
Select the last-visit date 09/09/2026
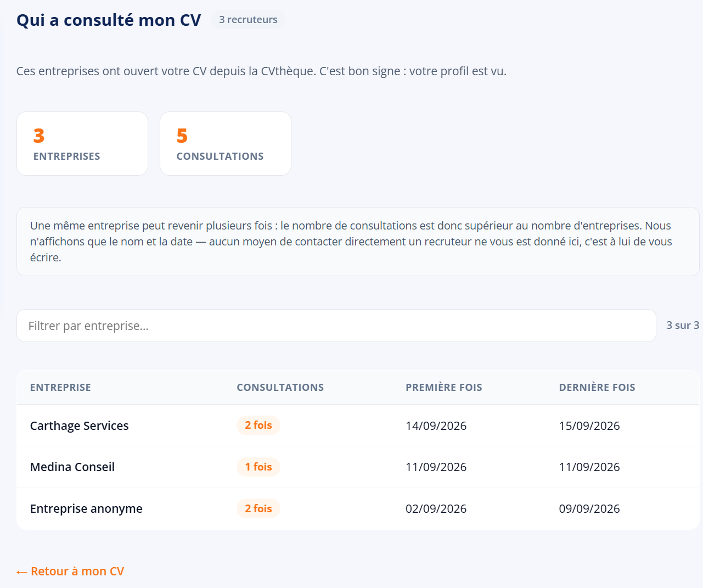click(589, 509)
